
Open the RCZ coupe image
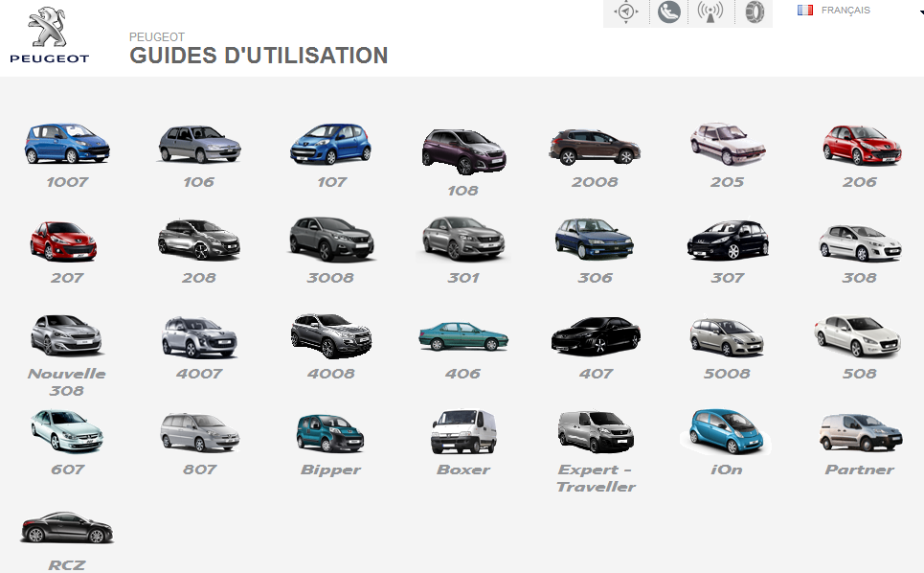click(x=66, y=528)
